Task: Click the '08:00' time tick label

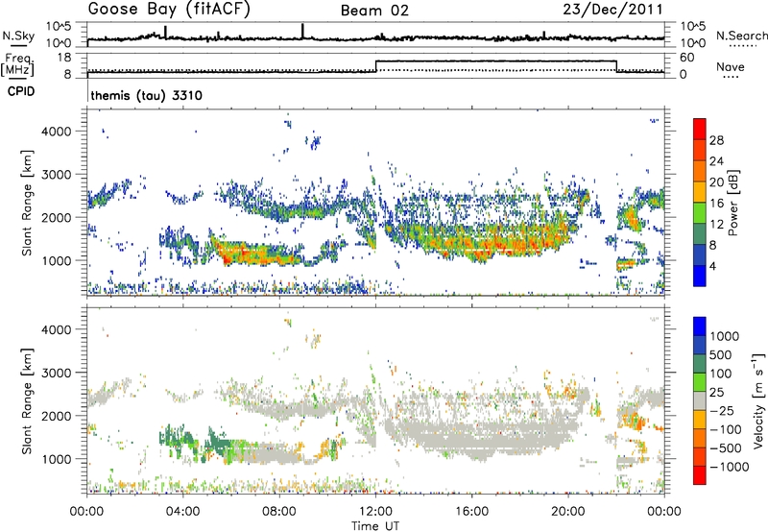Action: click(x=279, y=512)
